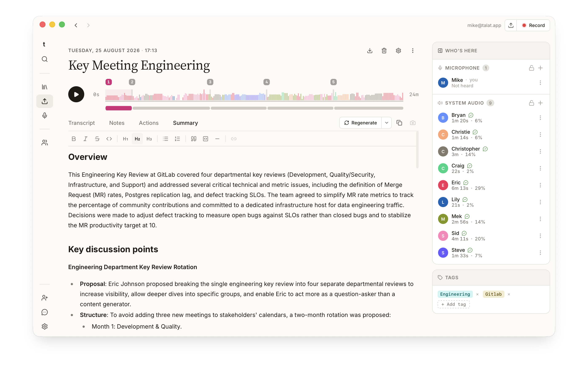Open options menu for Christie
The height and width of the screenshot is (368, 588).
pyautogui.click(x=540, y=135)
